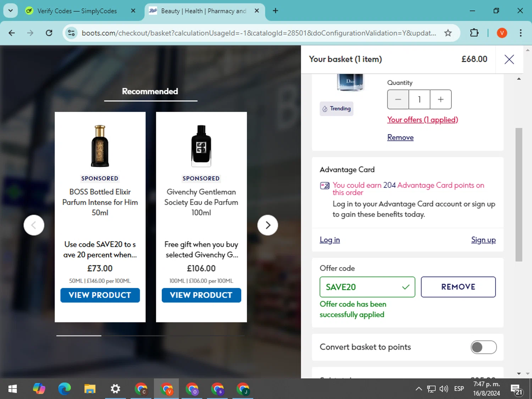Image resolution: width=532 pixels, height=399 pixels.
Task: Click the Givenchy Gentleman Society bottle image
Action: coord(201,146)
